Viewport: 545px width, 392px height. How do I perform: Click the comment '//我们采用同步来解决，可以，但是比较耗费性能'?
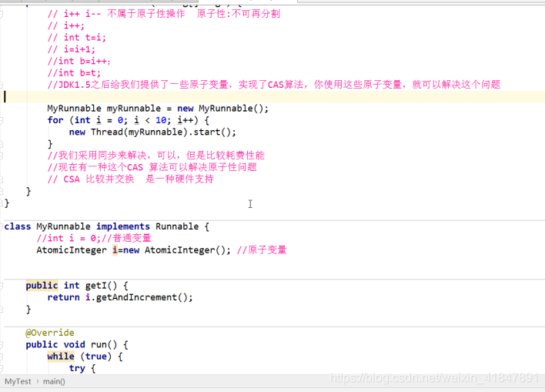point(156,155)
